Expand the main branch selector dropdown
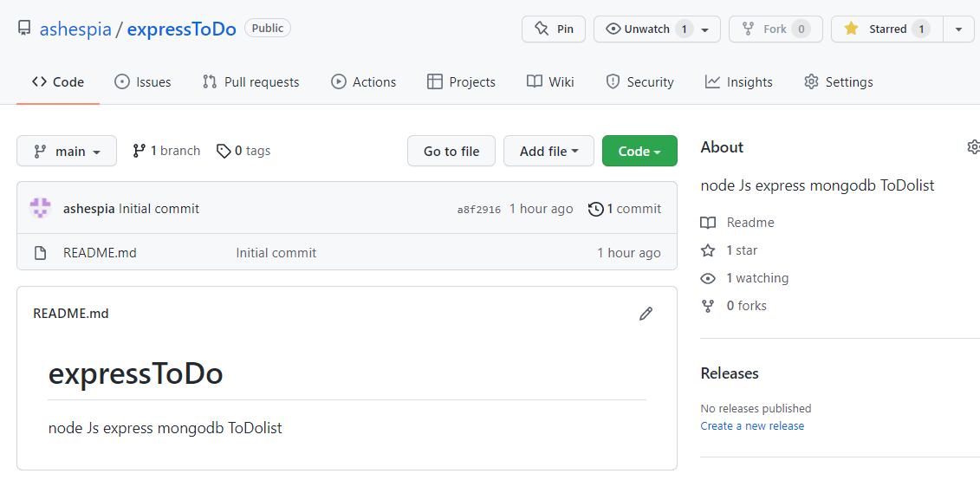The width and height of the screenshot is (980, 480). [x=67, y=151]
